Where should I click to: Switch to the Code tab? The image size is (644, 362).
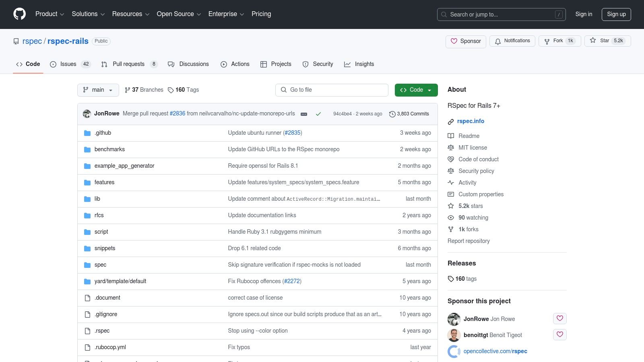tap(28, 64)
